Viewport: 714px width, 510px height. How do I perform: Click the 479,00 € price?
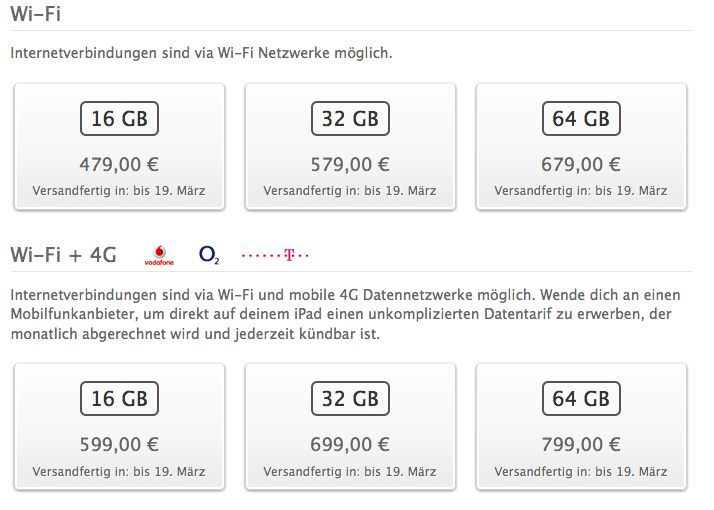pos(119,164)
